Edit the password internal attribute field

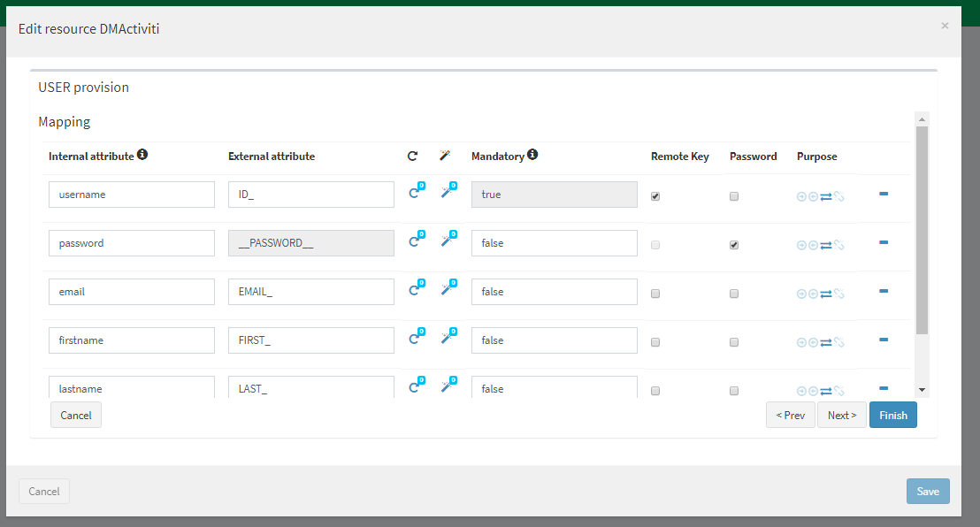(132, 243)
